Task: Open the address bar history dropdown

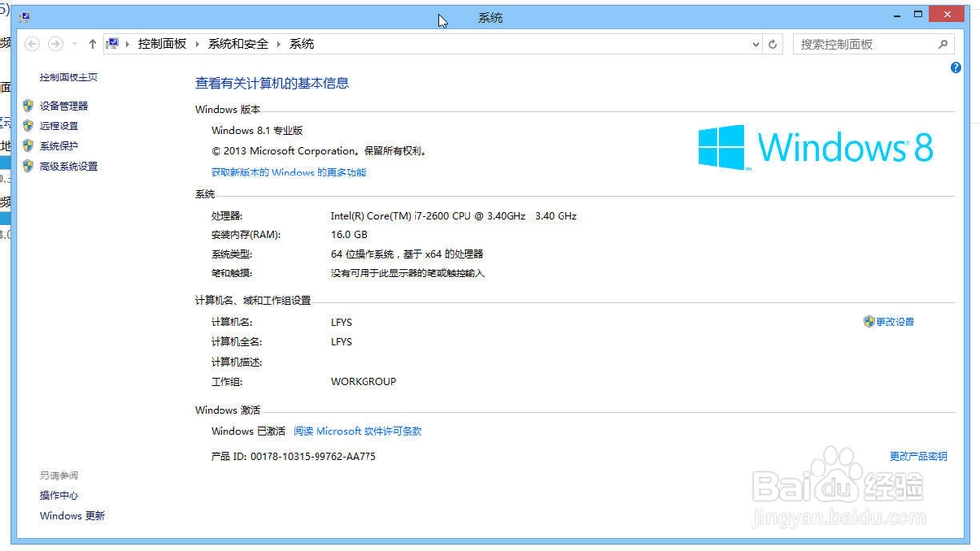Action: [756, 44]
